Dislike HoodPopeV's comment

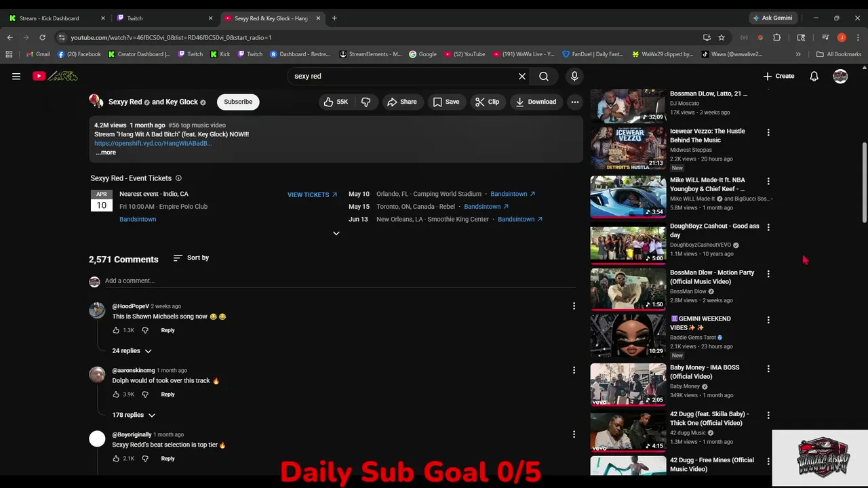(x=145, y=330)
